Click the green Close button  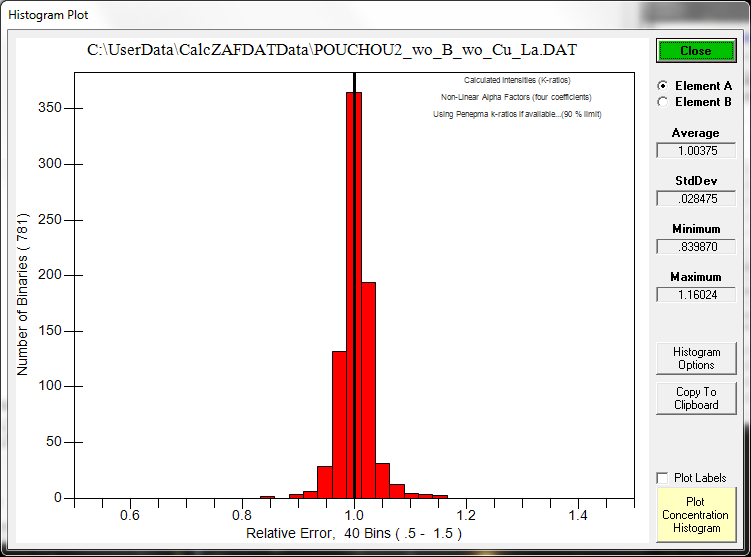point(696,51)
